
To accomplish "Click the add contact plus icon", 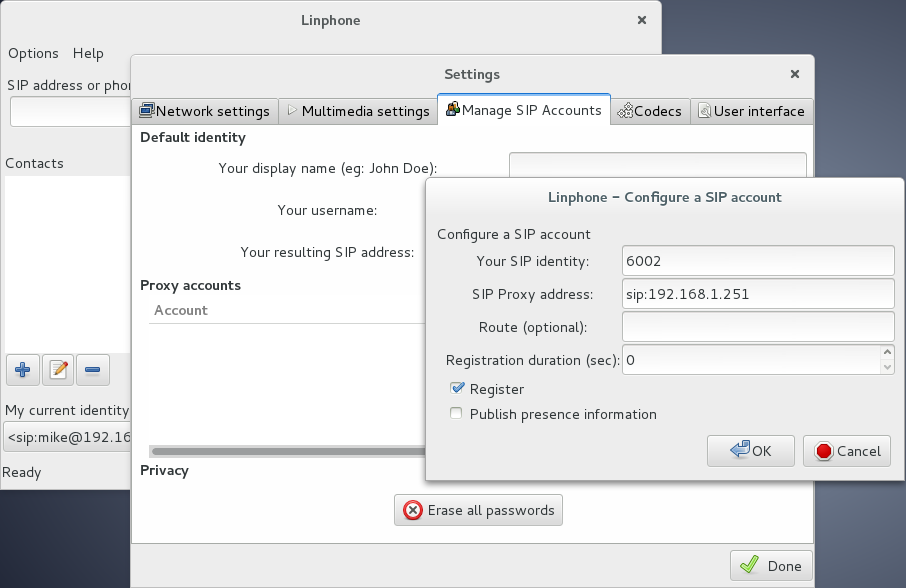I will 22,370.
